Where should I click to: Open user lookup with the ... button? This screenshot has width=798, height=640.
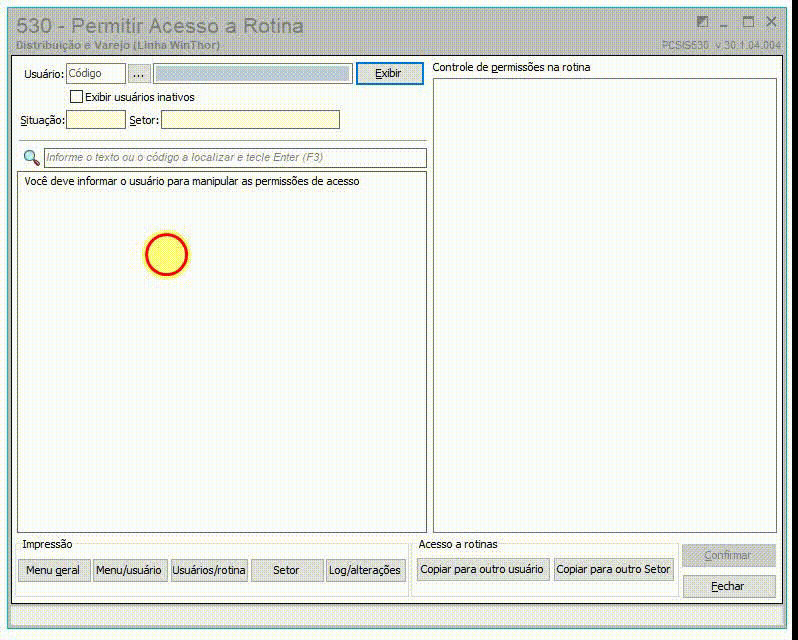tap(138, 74)
